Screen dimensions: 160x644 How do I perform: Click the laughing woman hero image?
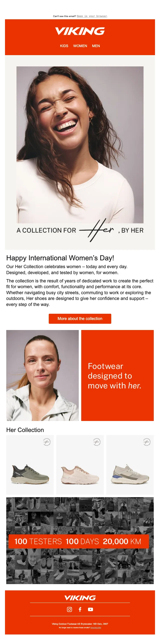(80, 145)
